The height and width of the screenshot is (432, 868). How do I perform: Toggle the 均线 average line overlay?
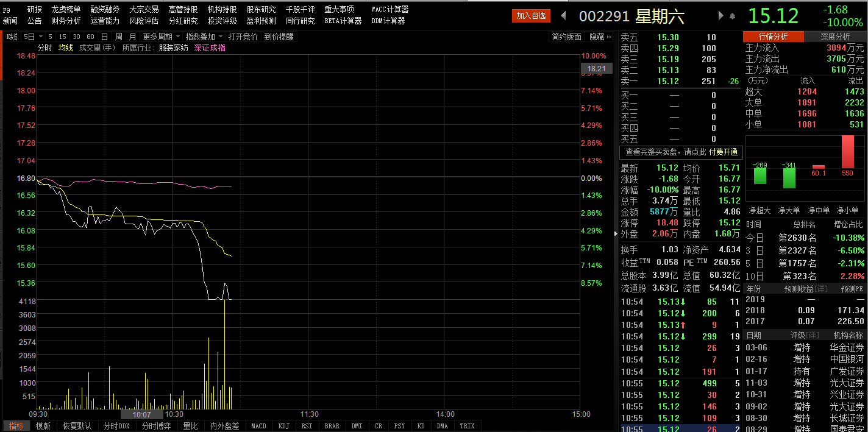(x=65, y=48)
